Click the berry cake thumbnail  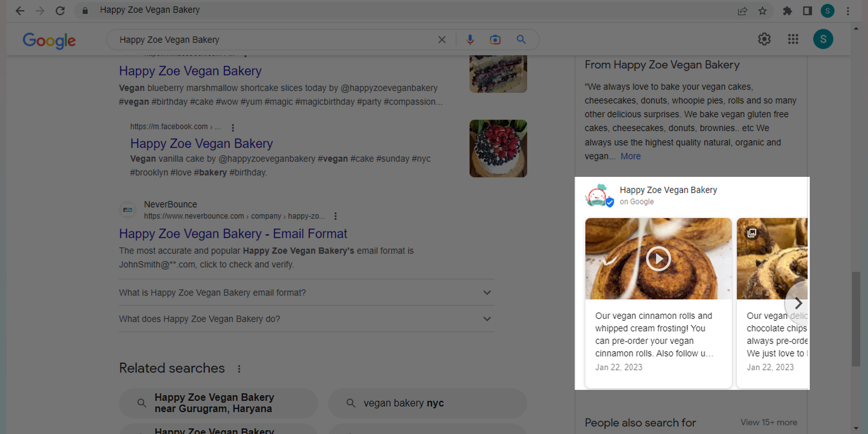(498, 148)
